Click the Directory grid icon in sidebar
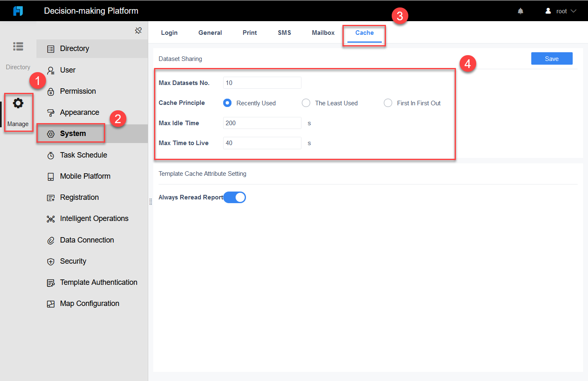The image size is (588, 381). [x=18, y=46]
